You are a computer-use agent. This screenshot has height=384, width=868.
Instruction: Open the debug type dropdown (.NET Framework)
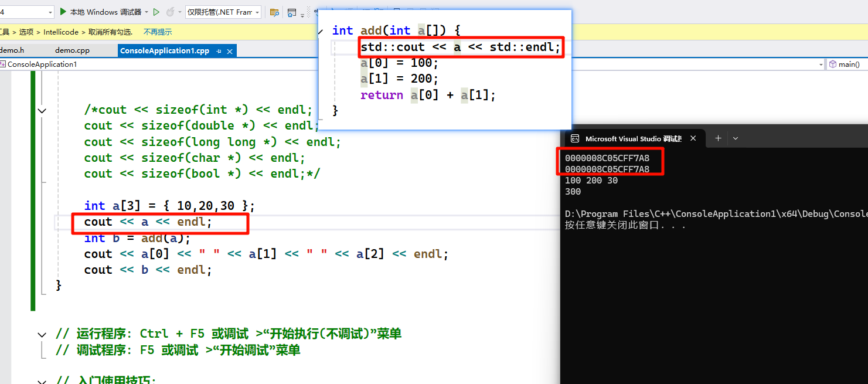click(x=223, y=12)
